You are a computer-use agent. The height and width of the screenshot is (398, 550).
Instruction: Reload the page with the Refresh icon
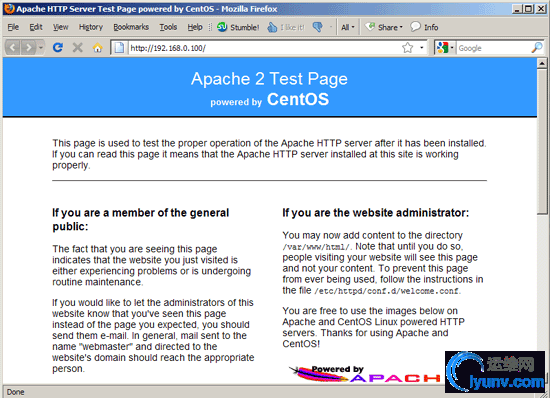[x=58, y=47]
